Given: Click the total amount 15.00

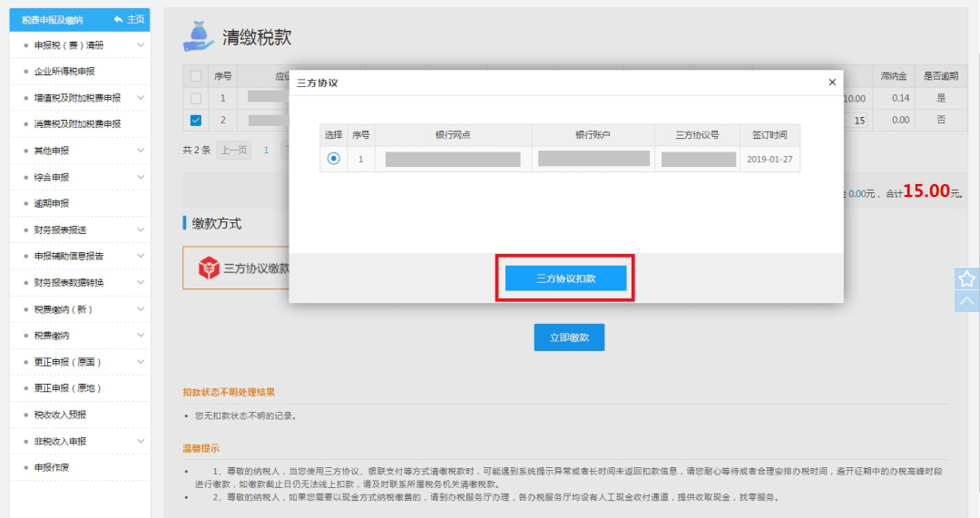Looking at the screenshot, I should (x=926, y=191).
